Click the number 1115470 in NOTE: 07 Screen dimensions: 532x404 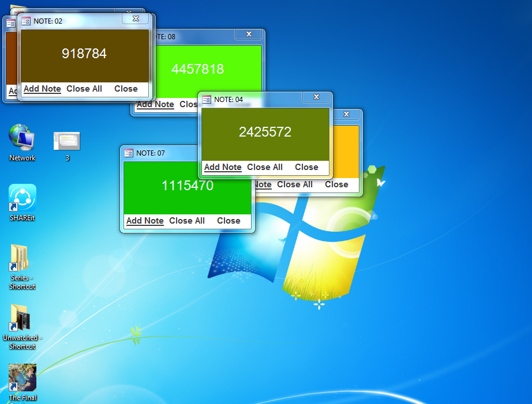(188, 186)
